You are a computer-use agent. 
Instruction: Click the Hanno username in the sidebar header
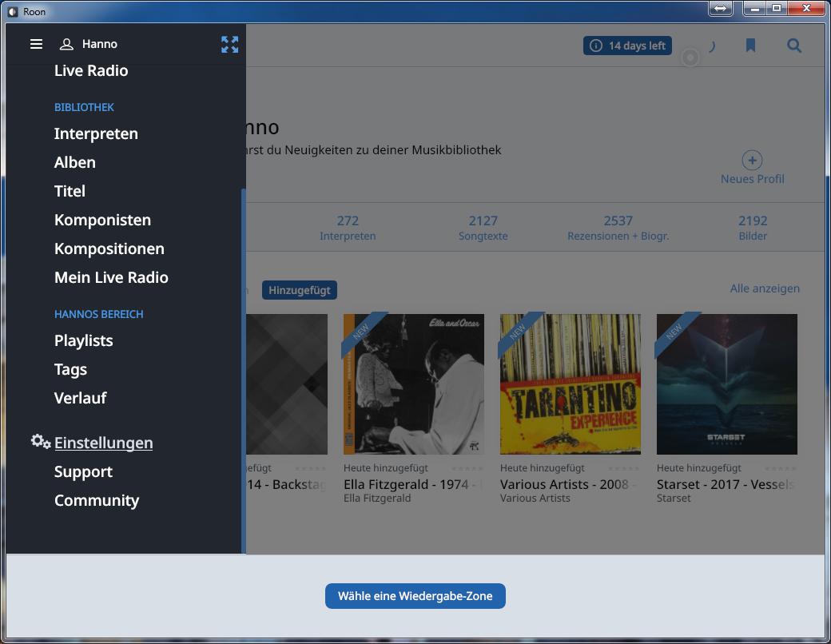100,44
